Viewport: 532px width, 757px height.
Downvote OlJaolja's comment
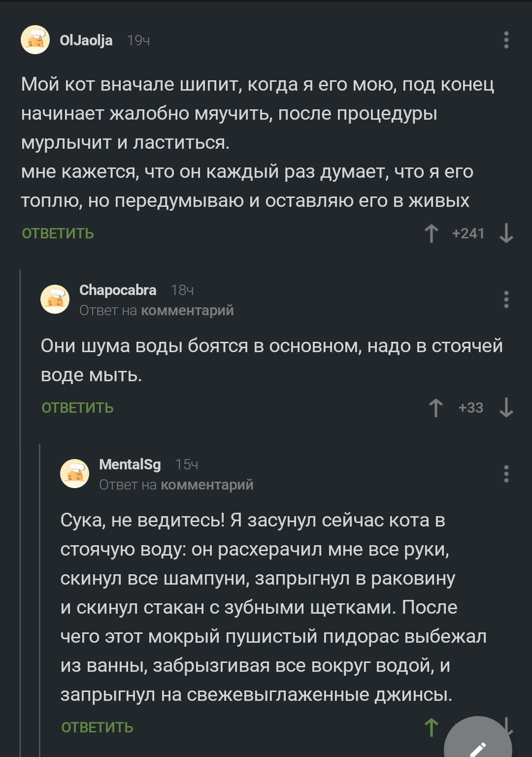(x=506, y=233)
